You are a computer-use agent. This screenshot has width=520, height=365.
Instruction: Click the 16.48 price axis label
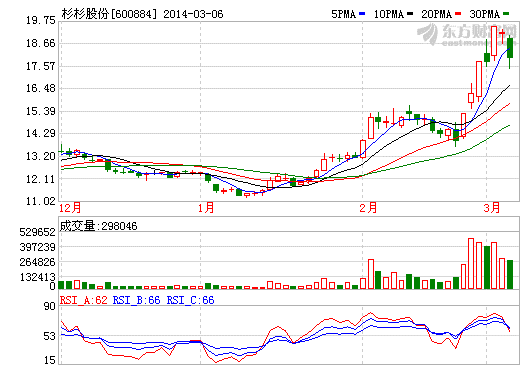click(41, 89)
